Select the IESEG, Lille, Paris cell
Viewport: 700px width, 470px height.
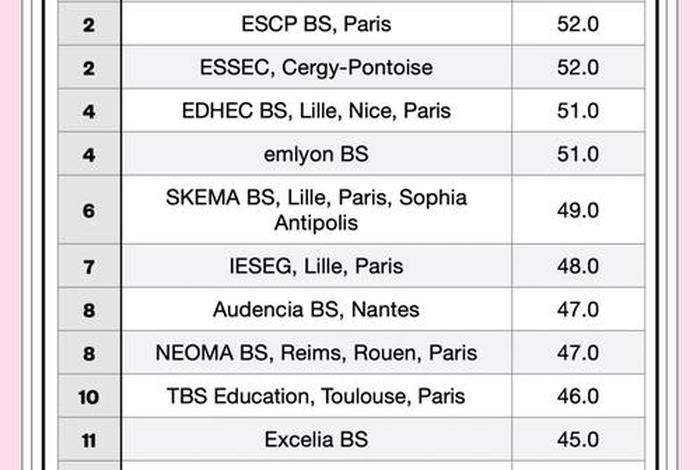pos(316,266)
